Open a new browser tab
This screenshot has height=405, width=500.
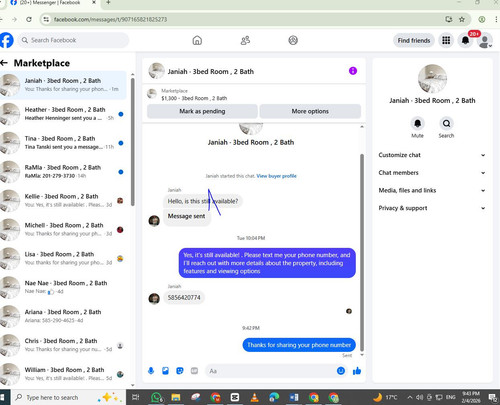point(108,2)
